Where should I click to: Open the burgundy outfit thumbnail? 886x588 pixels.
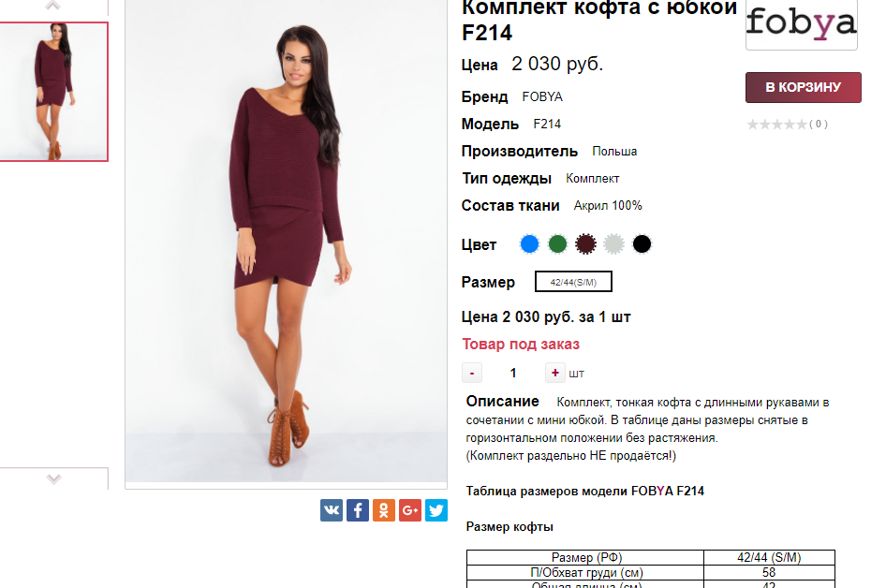[53, 92]
